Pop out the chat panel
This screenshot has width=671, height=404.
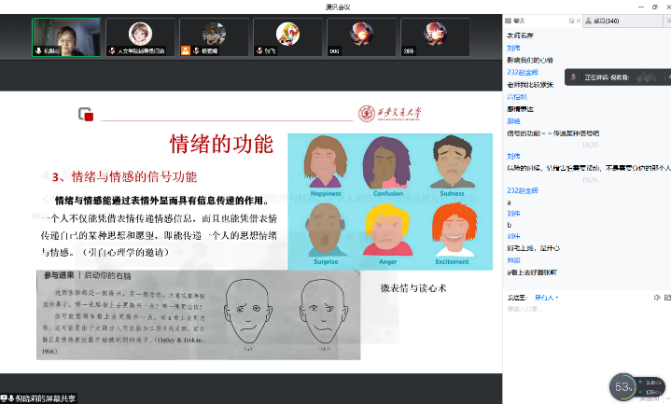coord(571,21)
